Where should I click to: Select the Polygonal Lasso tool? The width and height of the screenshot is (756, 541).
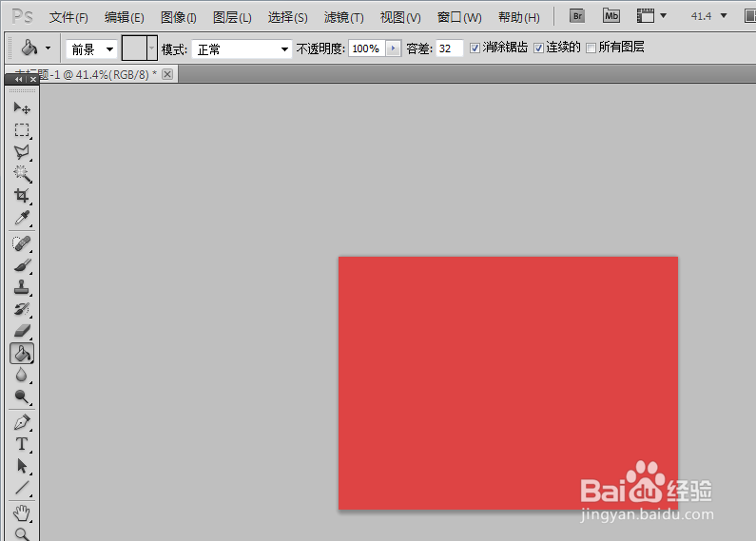pos(22,152)
